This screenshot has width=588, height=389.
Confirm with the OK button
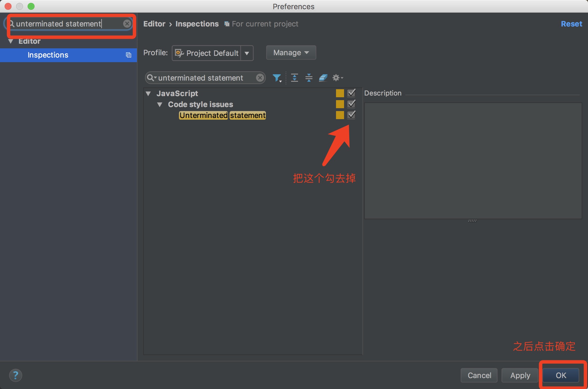[561, 375]
